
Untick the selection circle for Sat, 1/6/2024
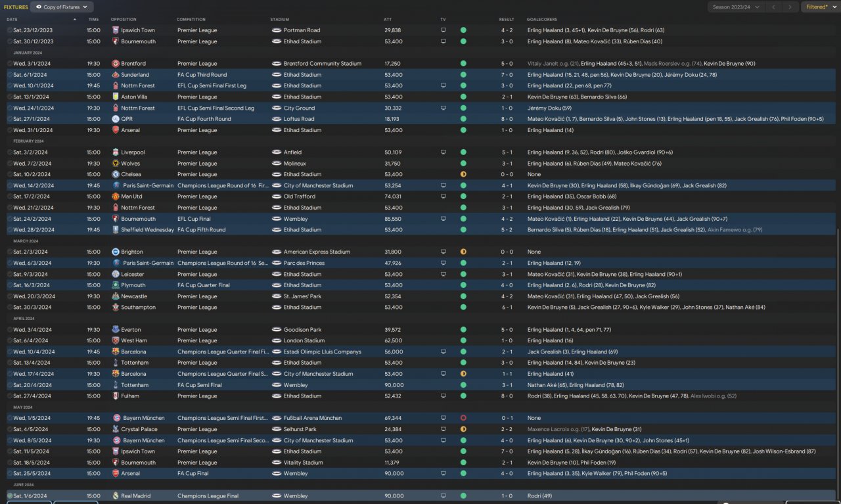[x=10, y=496]
